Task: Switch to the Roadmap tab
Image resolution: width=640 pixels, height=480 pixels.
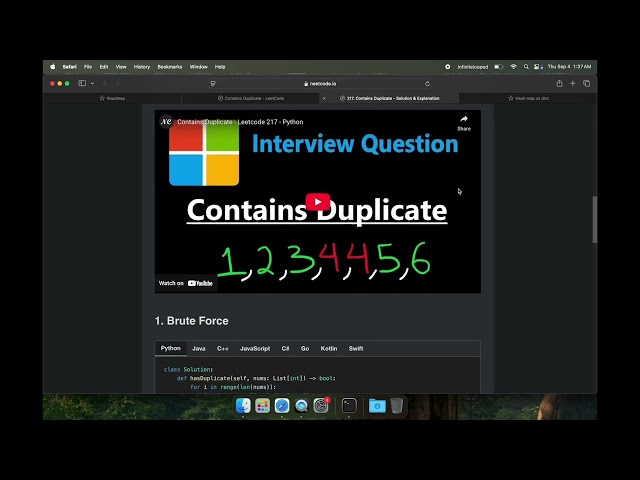Action: tap(112, 98)
